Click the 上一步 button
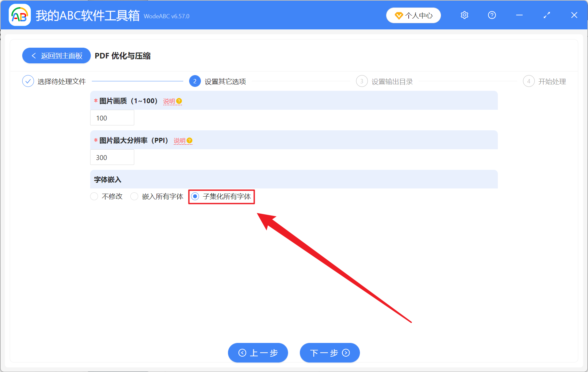 (258, 353)
